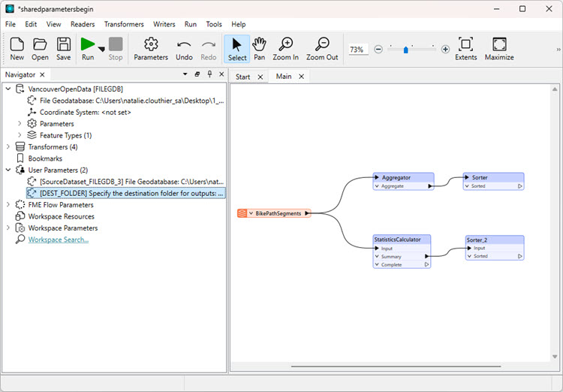The height and width of the screenshot is (392, 563).
Task: Maximize the canvas view
Action: 499,49
